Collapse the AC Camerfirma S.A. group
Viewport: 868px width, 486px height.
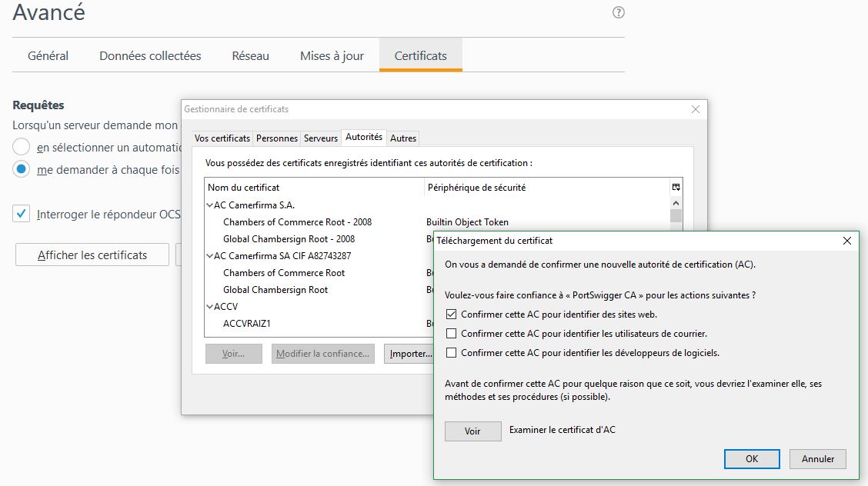pyautogui.click(x=210, y=205)
